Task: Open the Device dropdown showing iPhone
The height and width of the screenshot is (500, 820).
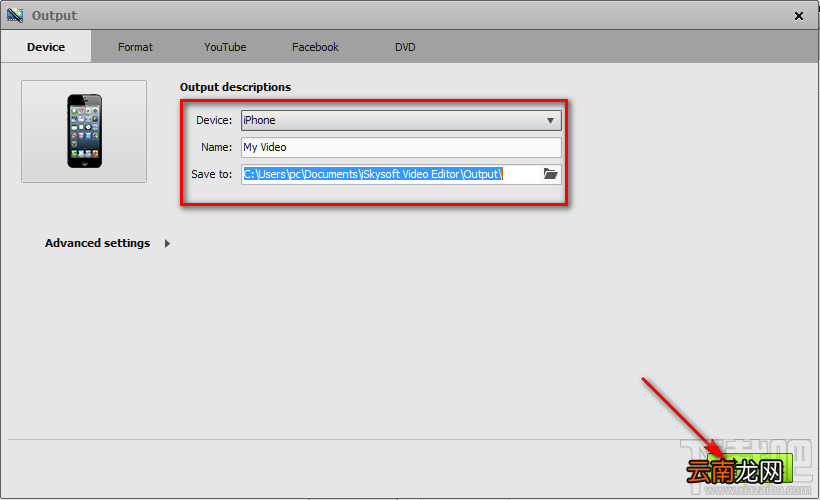Action: click(x=401, y=120)
